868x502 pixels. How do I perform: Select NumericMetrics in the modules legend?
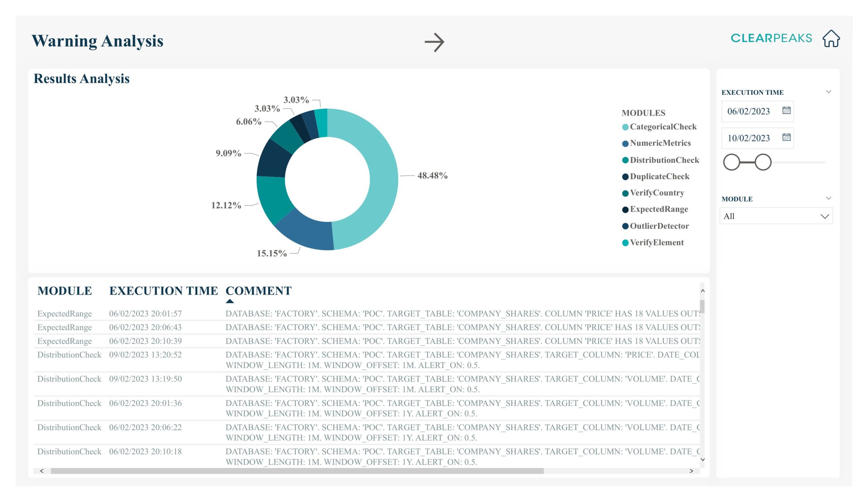656,143
